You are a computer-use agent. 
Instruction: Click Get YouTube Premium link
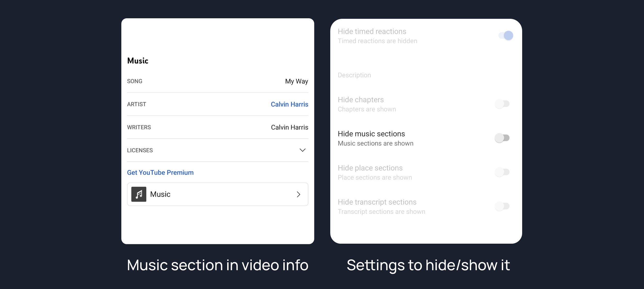(160, 173)
